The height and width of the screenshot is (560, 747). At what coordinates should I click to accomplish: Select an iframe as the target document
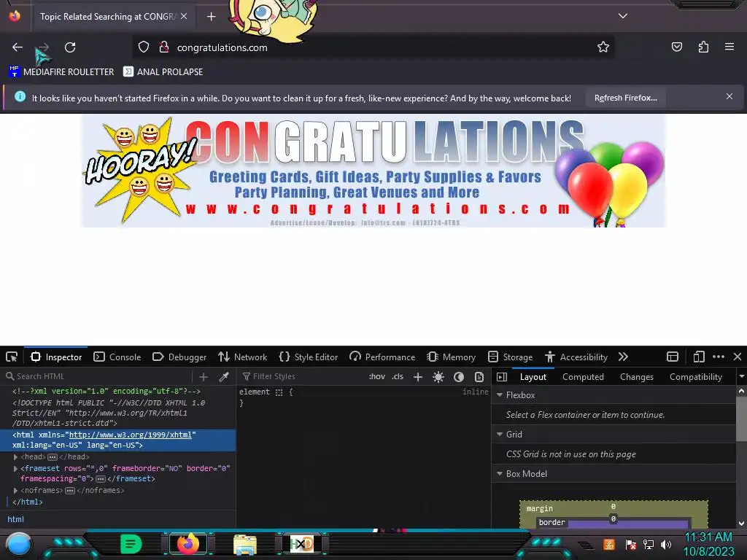672,357
